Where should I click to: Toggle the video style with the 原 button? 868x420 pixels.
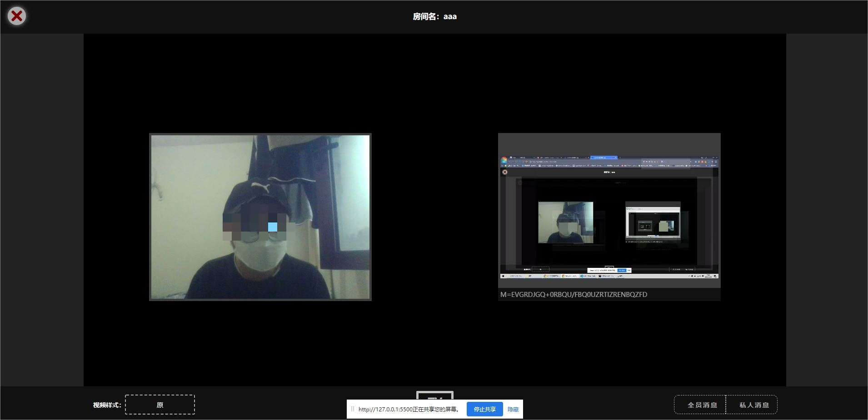[x=160, y=404]
